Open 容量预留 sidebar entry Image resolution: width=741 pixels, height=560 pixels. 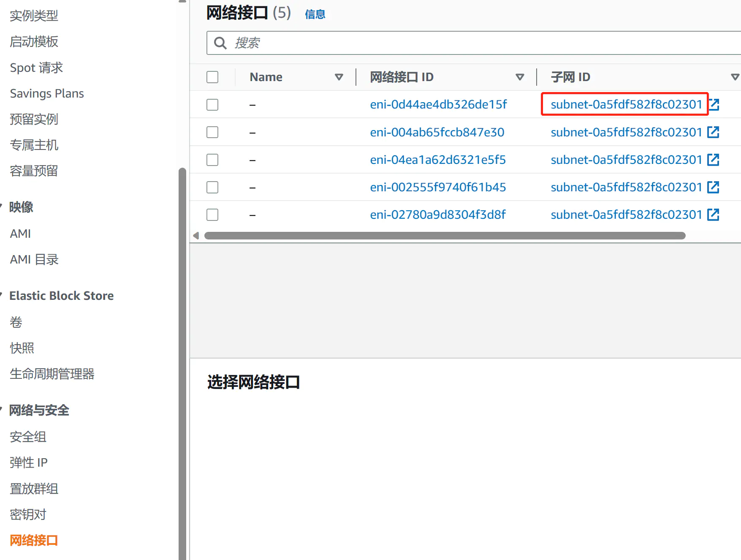34,171
